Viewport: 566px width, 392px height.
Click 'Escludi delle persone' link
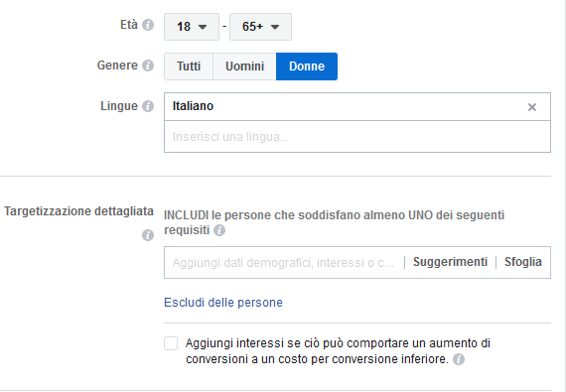(x=223, y=303)
